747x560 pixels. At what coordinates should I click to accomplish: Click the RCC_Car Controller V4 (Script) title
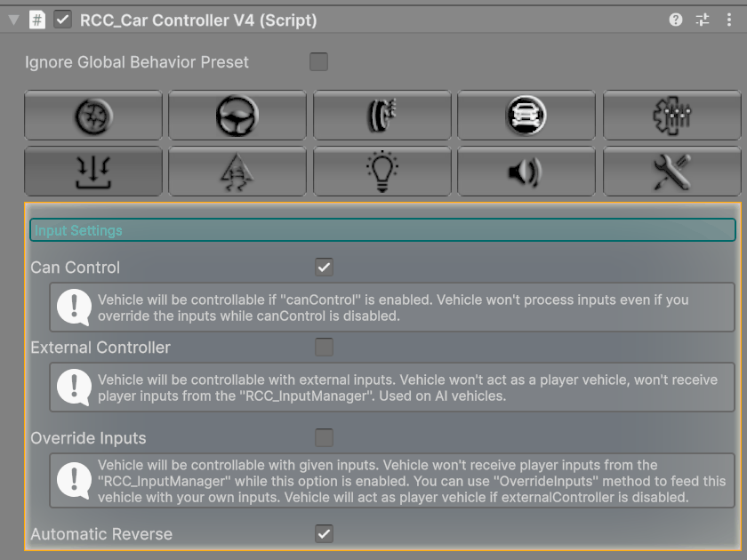pyautogui.click(x=198, y=20)
